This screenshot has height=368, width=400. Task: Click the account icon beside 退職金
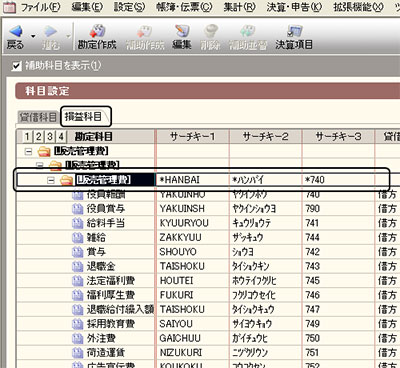(78, 266)
